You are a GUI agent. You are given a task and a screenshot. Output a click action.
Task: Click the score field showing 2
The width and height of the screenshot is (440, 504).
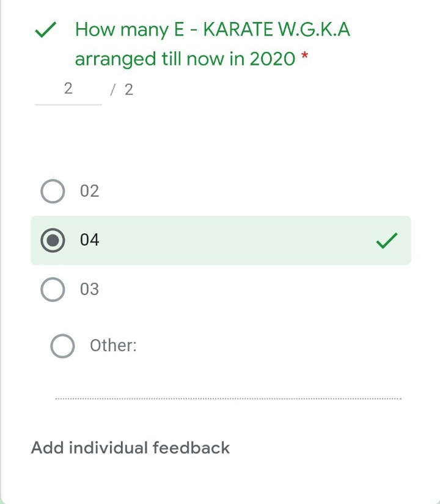pyautogui.click(x=68, y=90)
